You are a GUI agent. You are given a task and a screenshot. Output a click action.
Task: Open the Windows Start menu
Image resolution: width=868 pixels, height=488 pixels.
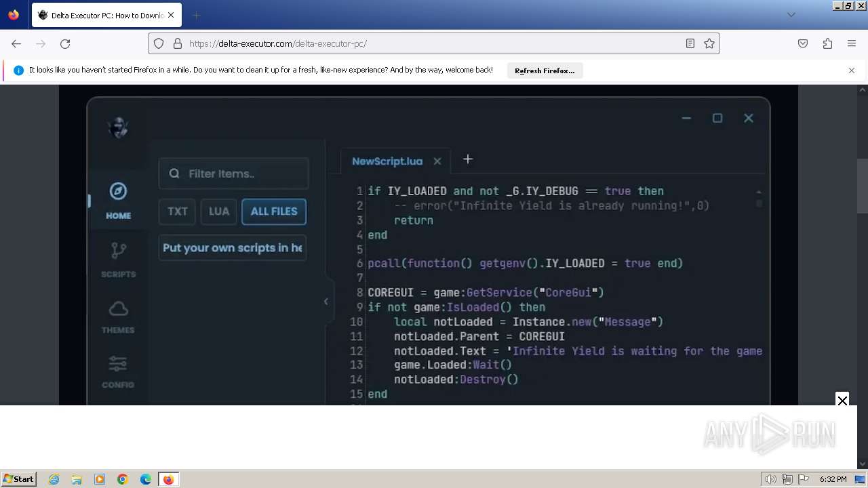[x=18, y=479]
